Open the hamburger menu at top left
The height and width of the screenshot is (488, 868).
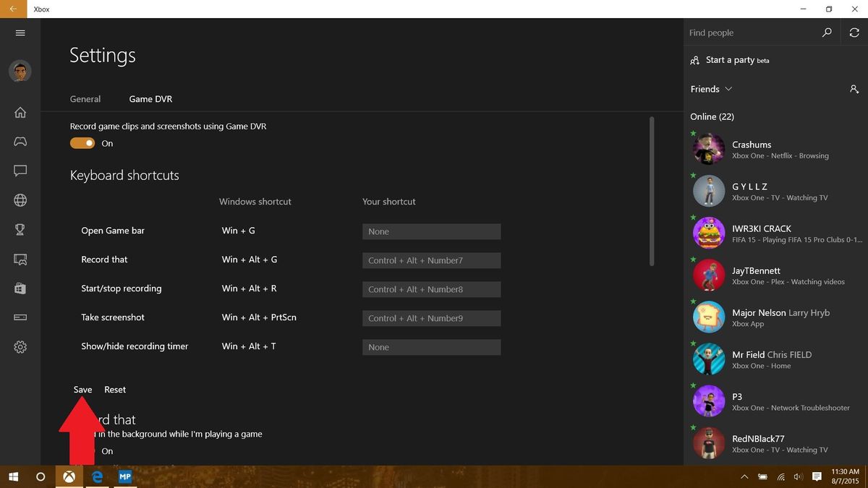click(20, 33)
